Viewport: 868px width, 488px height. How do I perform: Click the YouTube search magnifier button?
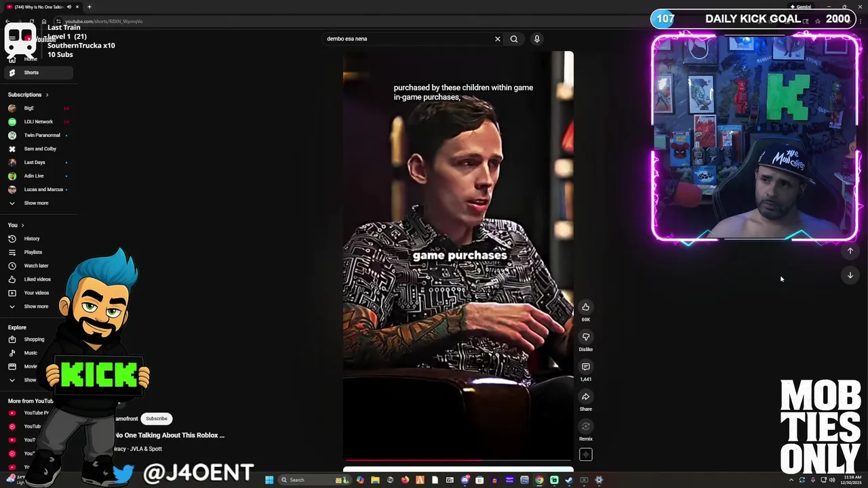[x=514, y=39]
